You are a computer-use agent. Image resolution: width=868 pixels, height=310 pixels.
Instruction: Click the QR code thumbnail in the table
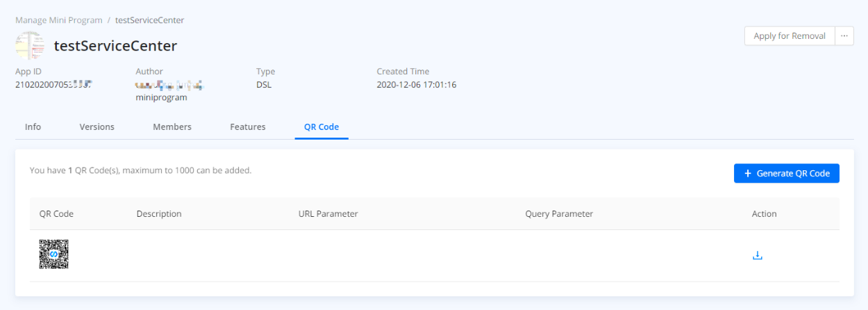[53, 254]
